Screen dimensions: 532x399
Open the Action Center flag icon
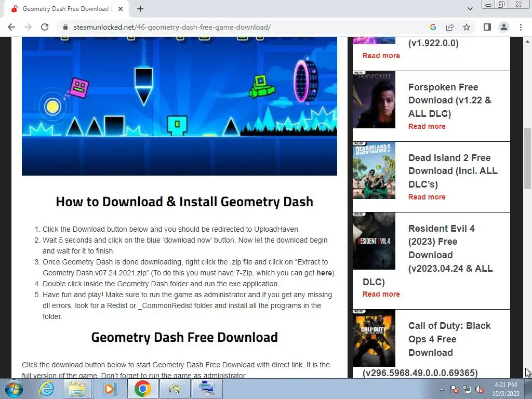455,389
